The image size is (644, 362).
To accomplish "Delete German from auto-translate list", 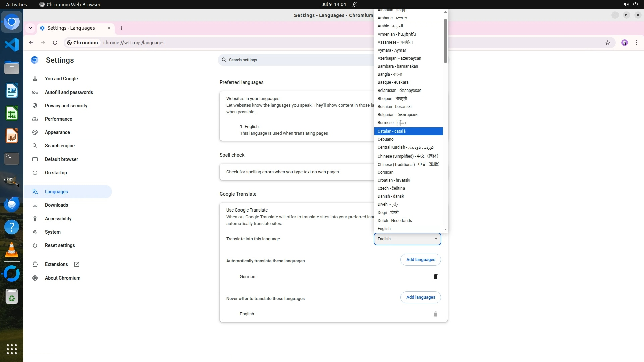I will click(x=435, y=277).
